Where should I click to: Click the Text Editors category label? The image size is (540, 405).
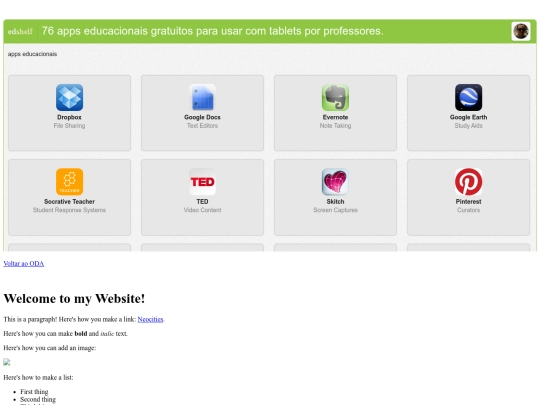[202, 126]
